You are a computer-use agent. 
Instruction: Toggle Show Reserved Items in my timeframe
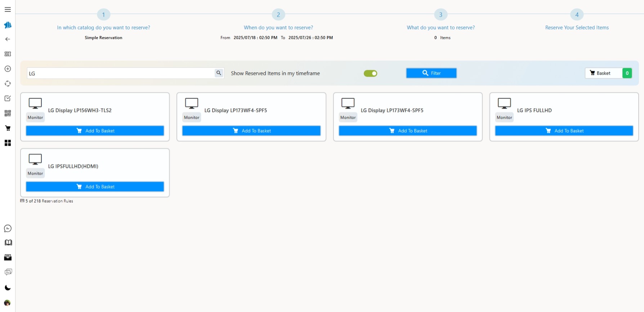coord(370,73)
